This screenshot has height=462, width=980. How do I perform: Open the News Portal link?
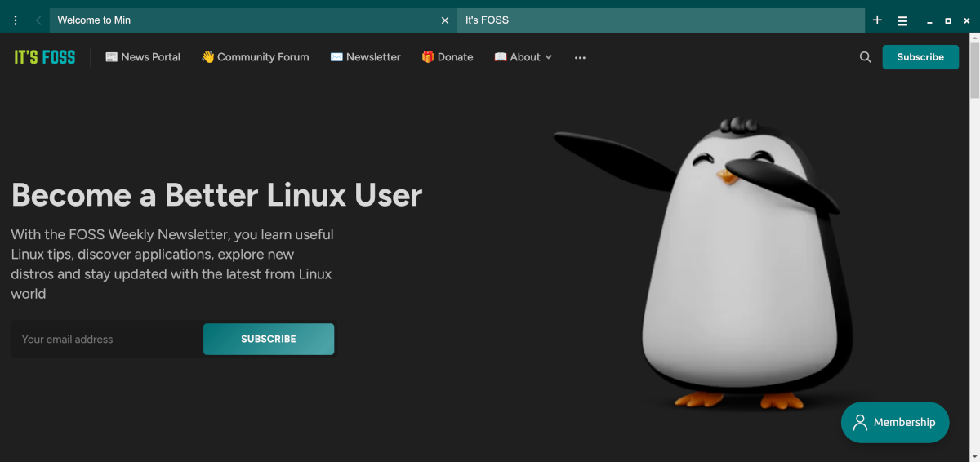[x=143, y=57]
